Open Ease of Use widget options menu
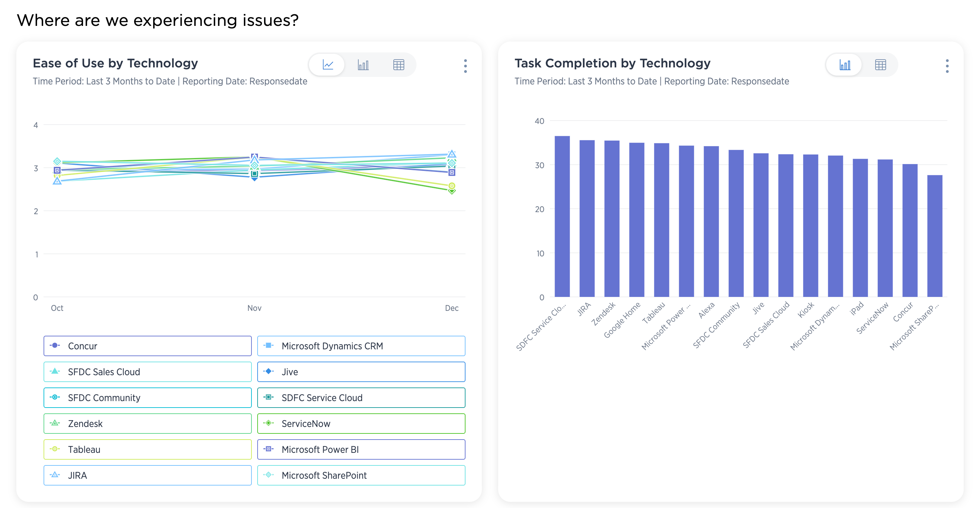 tap(465, 66)
